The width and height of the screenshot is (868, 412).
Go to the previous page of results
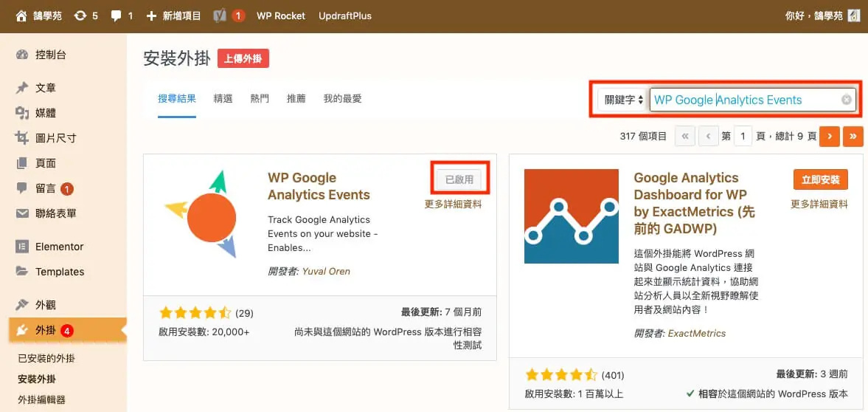(x=708, y=137)
